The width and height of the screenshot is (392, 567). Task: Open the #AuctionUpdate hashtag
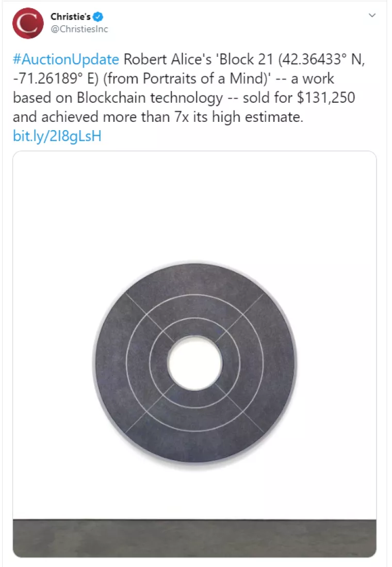(x=66, y=59)
